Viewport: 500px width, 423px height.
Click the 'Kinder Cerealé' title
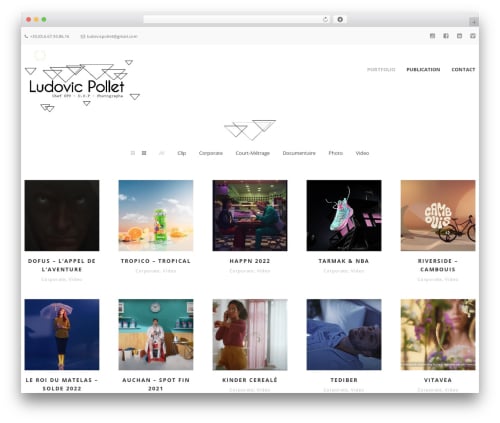pyautogui.click(x=250, y=380)
